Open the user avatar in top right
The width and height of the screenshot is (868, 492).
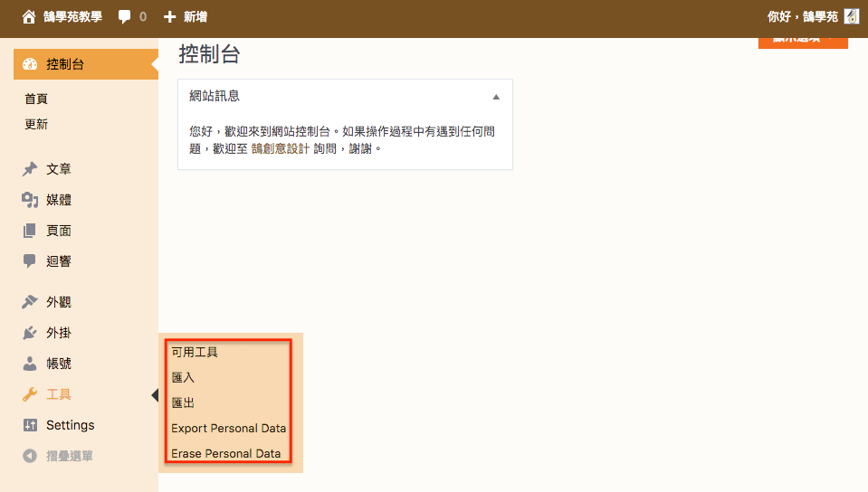(852, 16)
